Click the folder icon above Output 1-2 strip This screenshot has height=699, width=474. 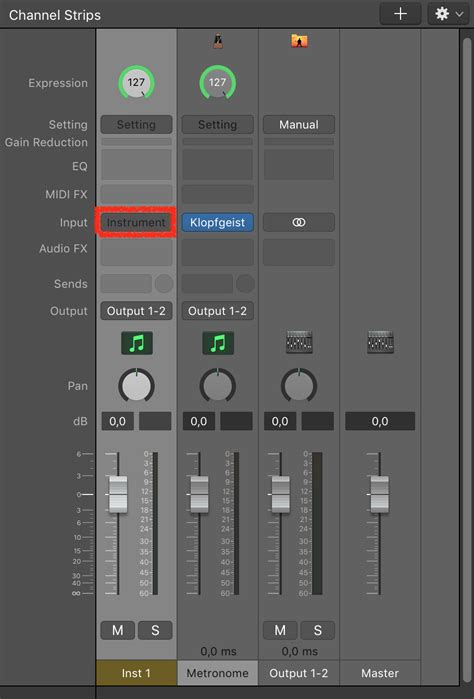tap(299, 41)
